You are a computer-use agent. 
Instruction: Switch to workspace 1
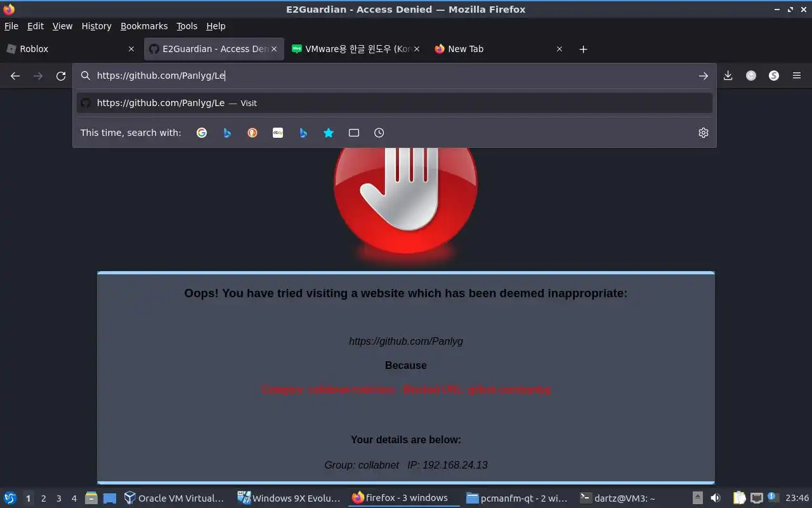click(x=28, y=498)
